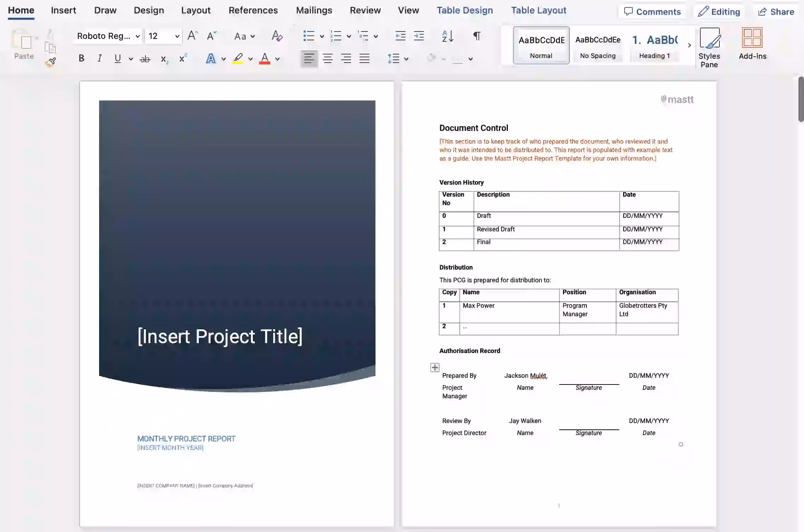
Task: Justify text alignment
Action: click(364, 58)
